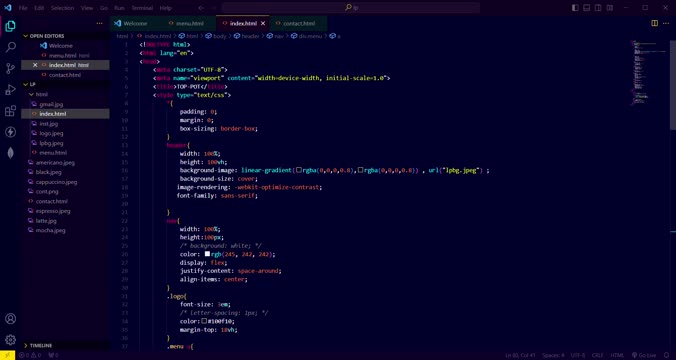Open gmail.jpg in the explorer

(x=51, y=104)
